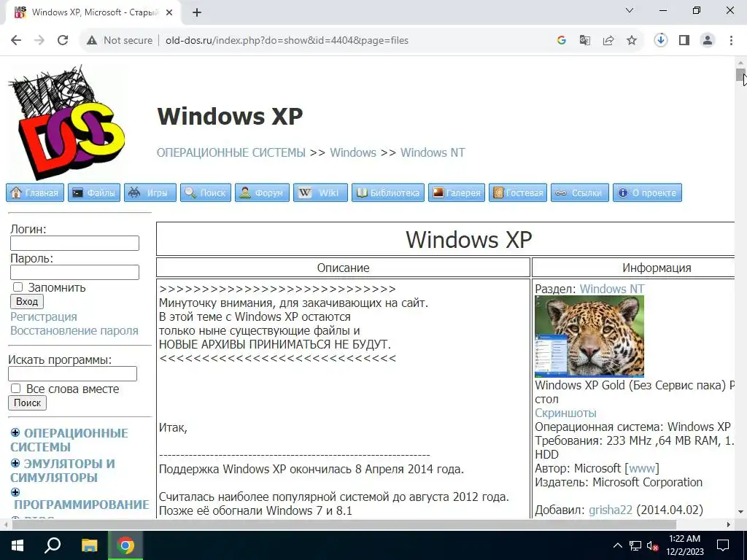Click the Not secure warning icon
The image size is (747, 560).
[92, 41]
